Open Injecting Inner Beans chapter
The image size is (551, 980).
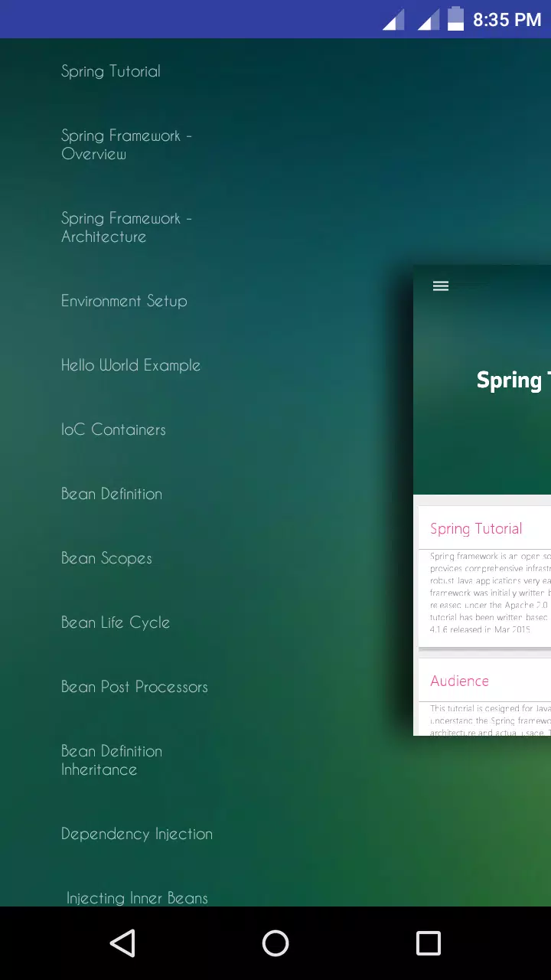coord(137,897)
